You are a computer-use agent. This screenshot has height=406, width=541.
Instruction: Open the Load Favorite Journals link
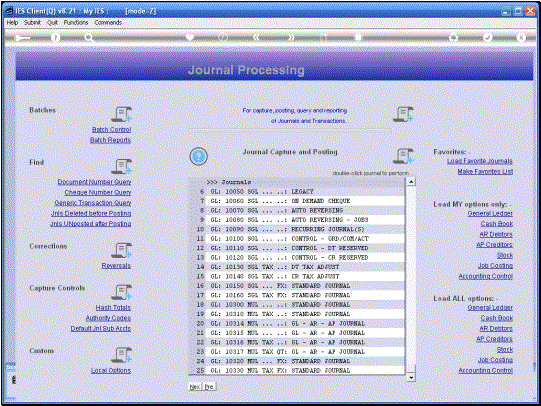(x=480, y=161)
